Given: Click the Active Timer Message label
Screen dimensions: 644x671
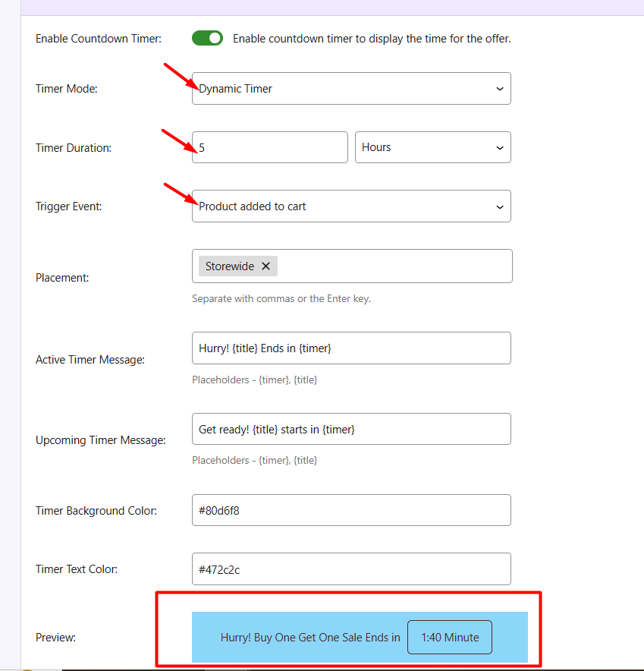Looking at the screenshot, I should pyautogui.click(x=90, y=360).
